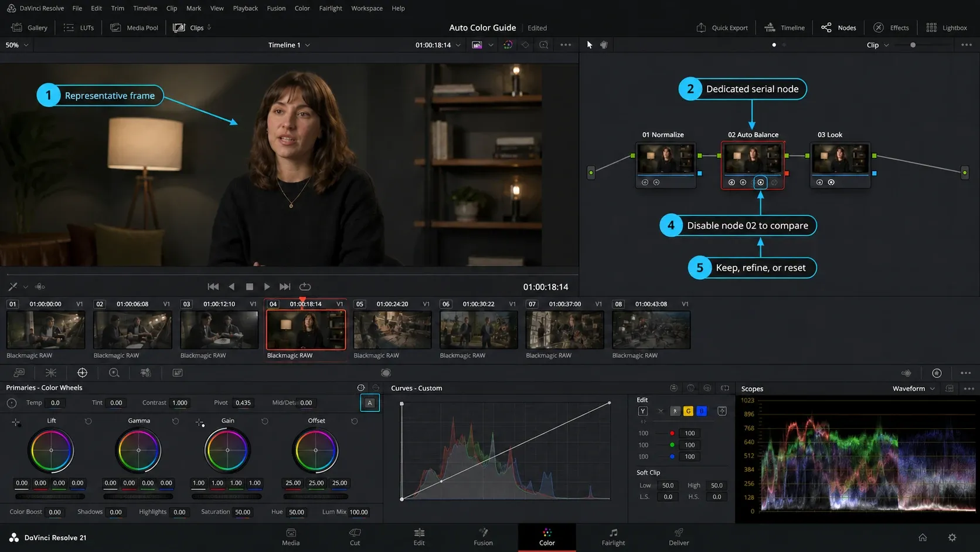Toggle the Timeline panel button
The width and height of the screenshot is (980, 552).
[x=785, y=28]
